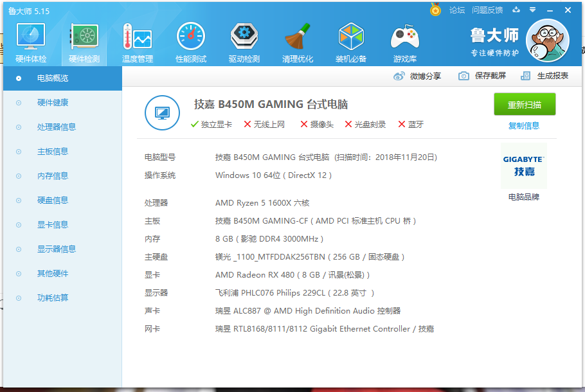Click the download tray icon in title bar

coord(516,10)
